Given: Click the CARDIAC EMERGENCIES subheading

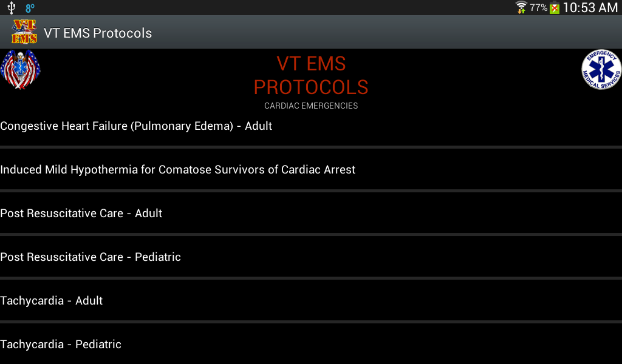Looking at the screenshot, I should point(311,106).
